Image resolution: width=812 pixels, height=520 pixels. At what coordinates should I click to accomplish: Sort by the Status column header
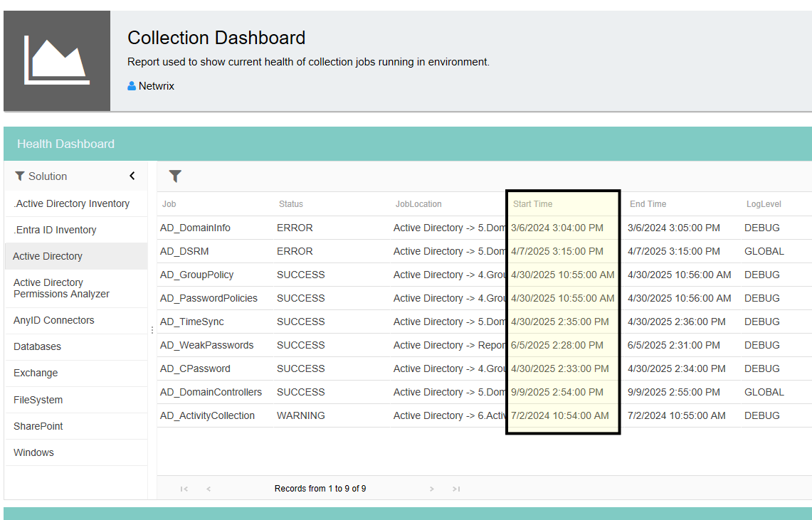click(290, 204)
